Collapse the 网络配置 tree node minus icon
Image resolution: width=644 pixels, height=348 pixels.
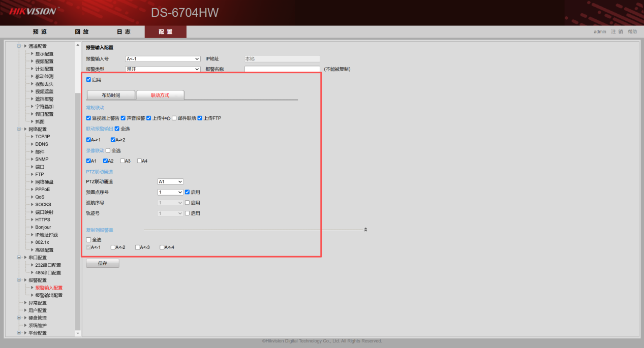(19, 129)
